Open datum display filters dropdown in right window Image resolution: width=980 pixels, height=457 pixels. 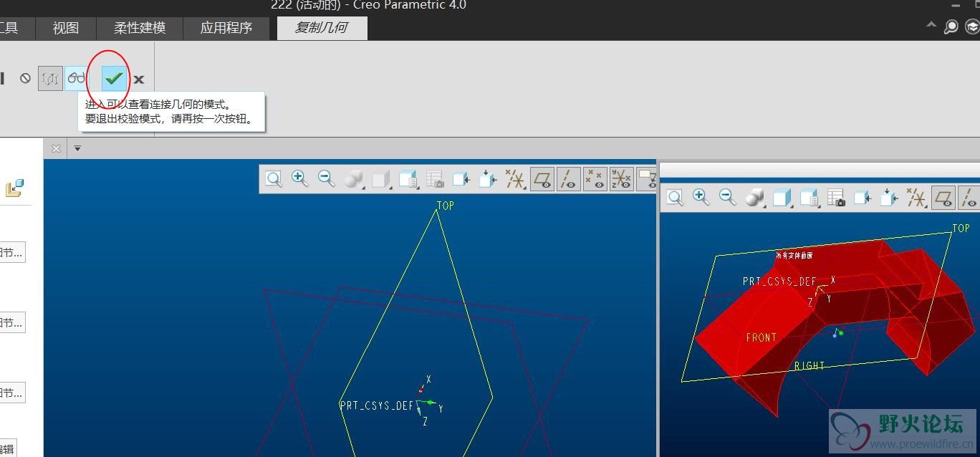[916, 198]
